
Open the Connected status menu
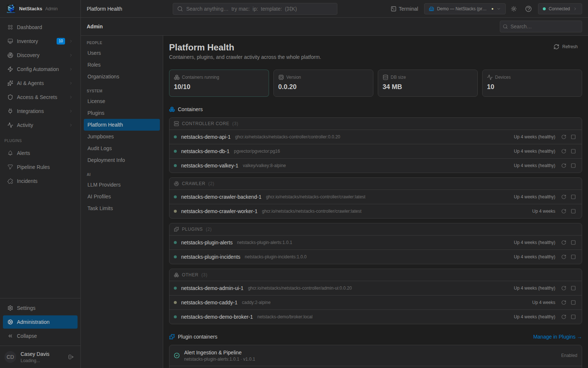pyautogui.click(x=560, y=9)
